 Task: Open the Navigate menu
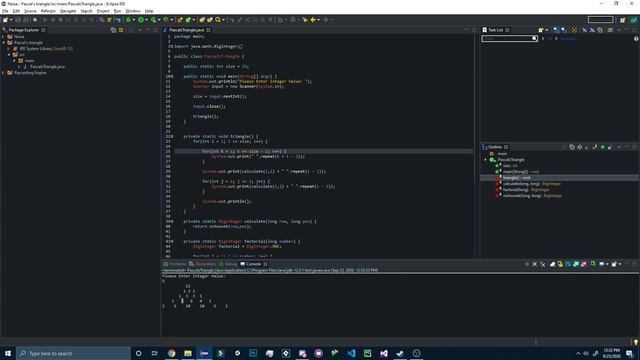pyautogui.click(x=68, y=11)
